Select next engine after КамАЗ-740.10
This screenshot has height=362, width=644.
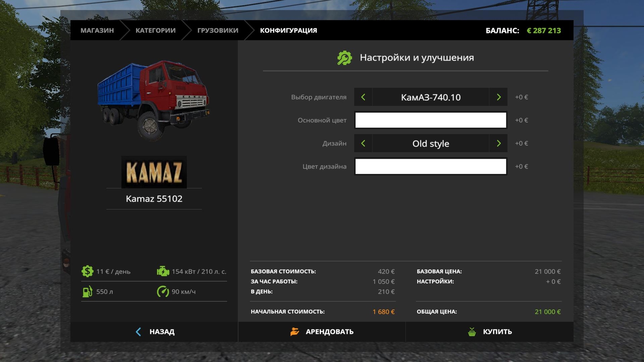(498, 97)
